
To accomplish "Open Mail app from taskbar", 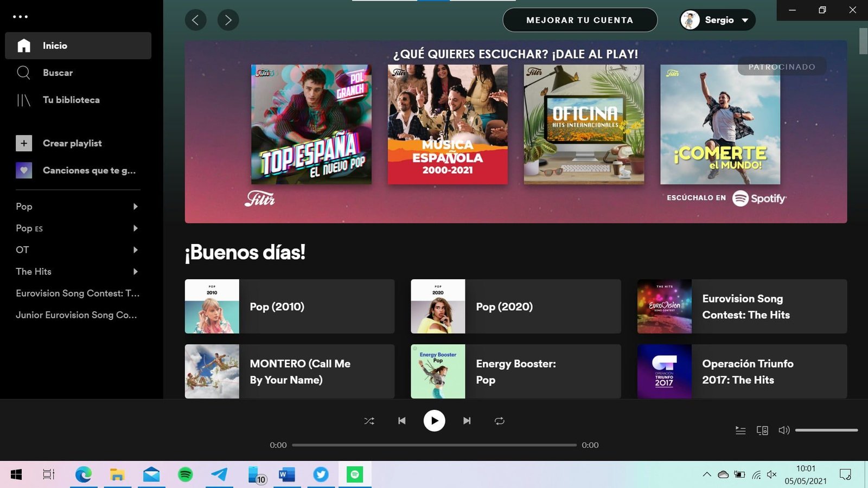I will [151, 475].
